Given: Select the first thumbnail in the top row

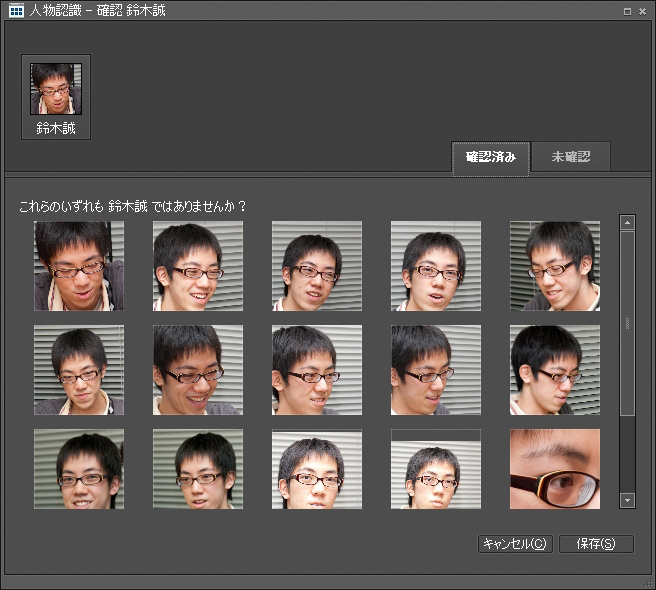Looking at the screenshot, I should [79, 266].
